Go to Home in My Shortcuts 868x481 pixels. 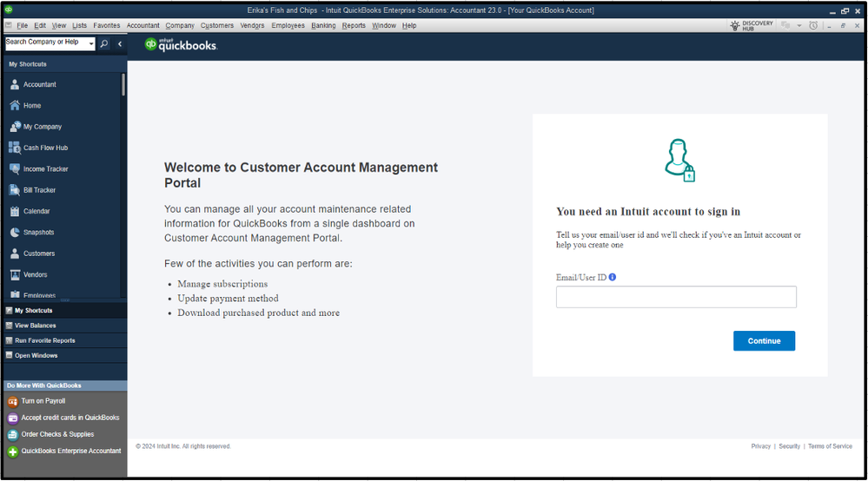coord(25,106)
